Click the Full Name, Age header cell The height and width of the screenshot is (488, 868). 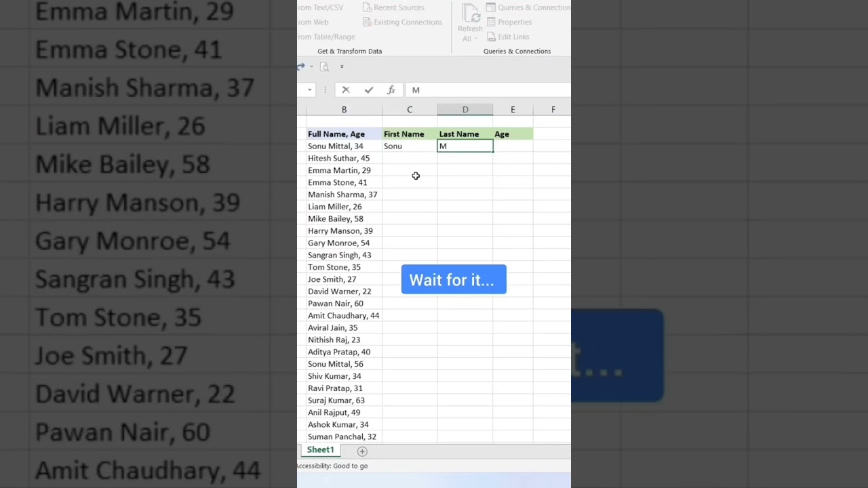click(x=344, y=134)
